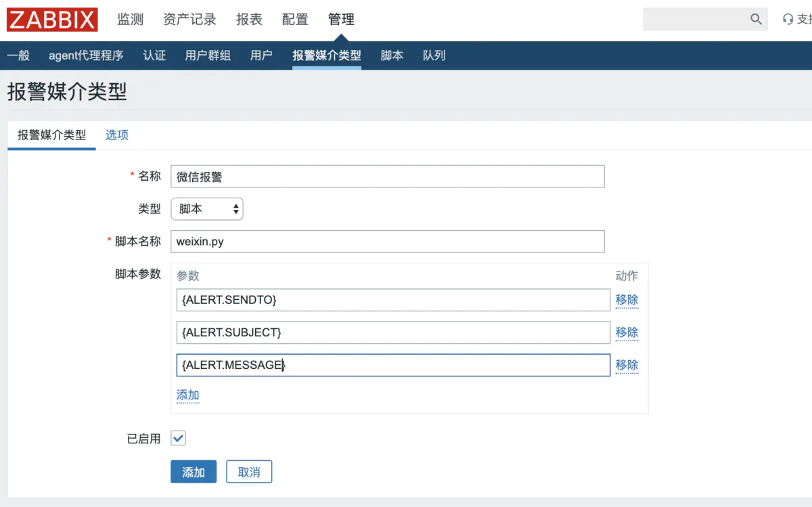Toggle the 已启用 checkbox
The height and width of the screenshot is (507, 812).
coord(178,438)
